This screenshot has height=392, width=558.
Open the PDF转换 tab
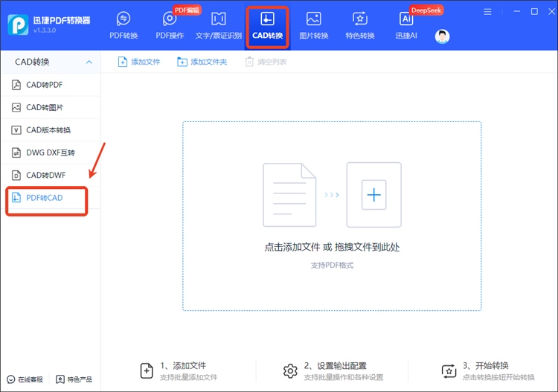coord(124,25)
